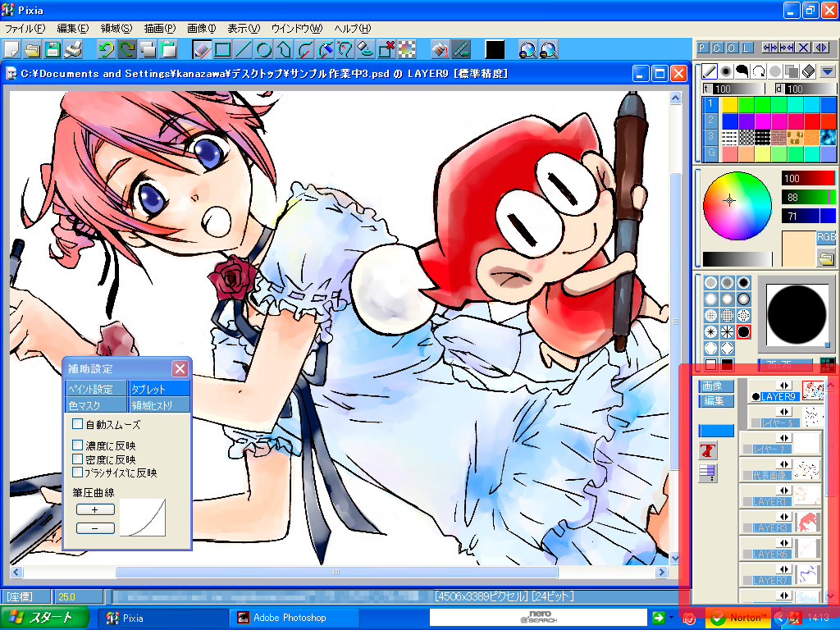The width and height of the screenshot is (840, 630).
Task: Undo the last action
Action: click(x=106, y=50)
